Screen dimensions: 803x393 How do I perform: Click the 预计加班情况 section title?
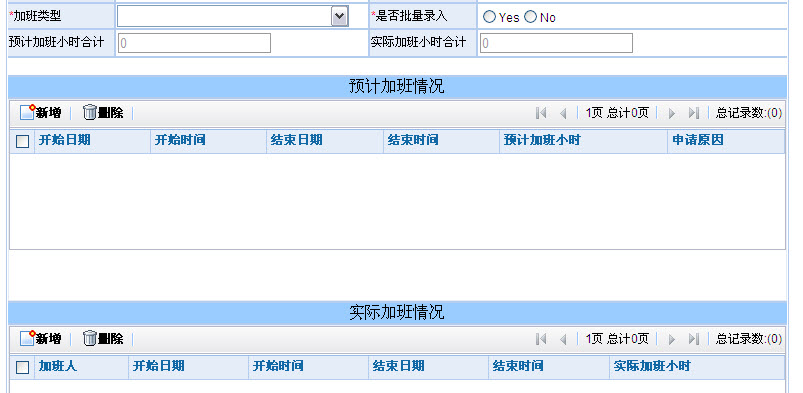pos(397,87)
